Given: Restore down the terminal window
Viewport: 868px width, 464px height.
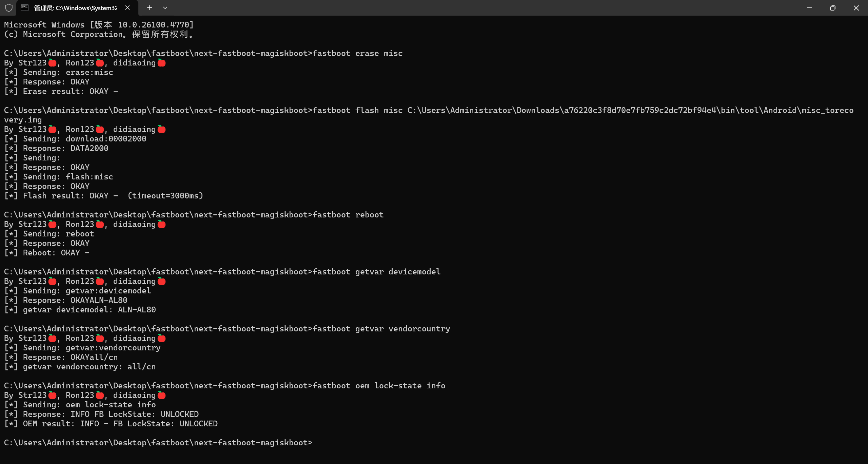Looking at the screenshot, I should [833, 8].
